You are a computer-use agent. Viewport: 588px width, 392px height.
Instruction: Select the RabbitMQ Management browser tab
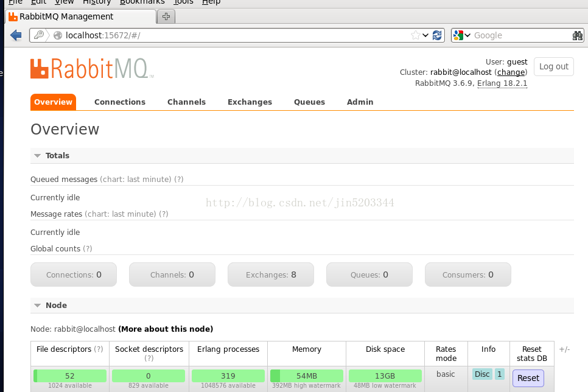(80, 16)
